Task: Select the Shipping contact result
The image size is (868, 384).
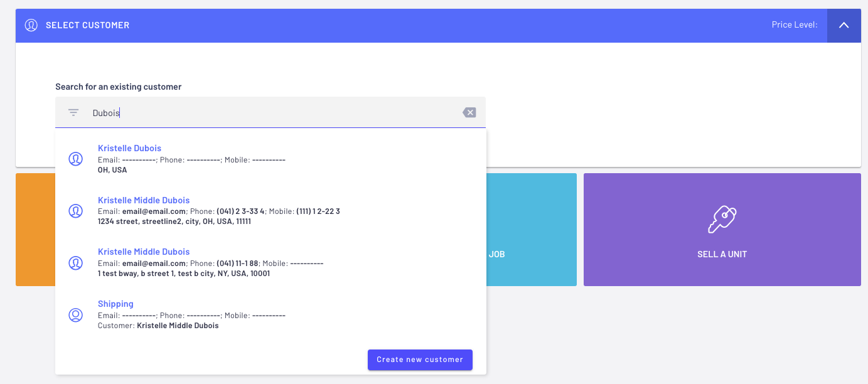Action: click(x=271, y=315)
